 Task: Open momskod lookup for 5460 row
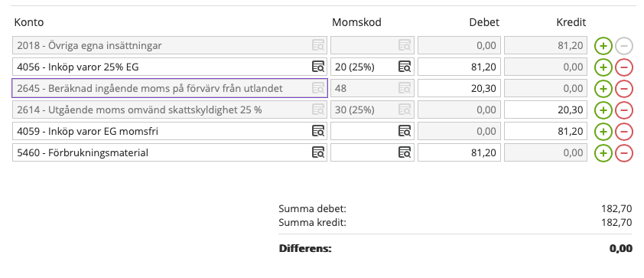pyautogui.click(x=405, y=152)
